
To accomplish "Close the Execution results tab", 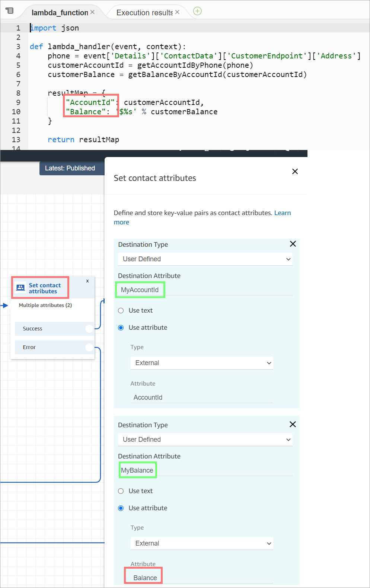I will (177, 12).
